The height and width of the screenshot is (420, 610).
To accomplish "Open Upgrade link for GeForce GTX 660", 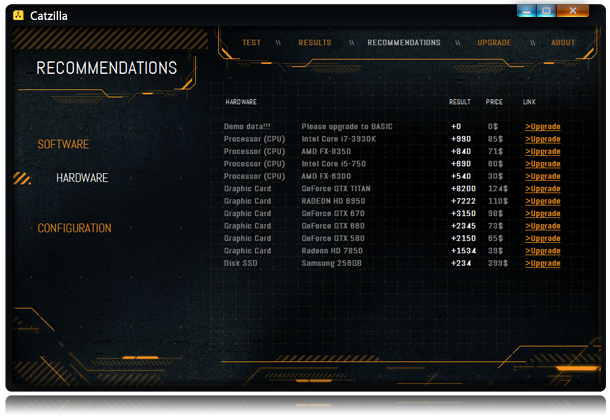I will point(543,226).
